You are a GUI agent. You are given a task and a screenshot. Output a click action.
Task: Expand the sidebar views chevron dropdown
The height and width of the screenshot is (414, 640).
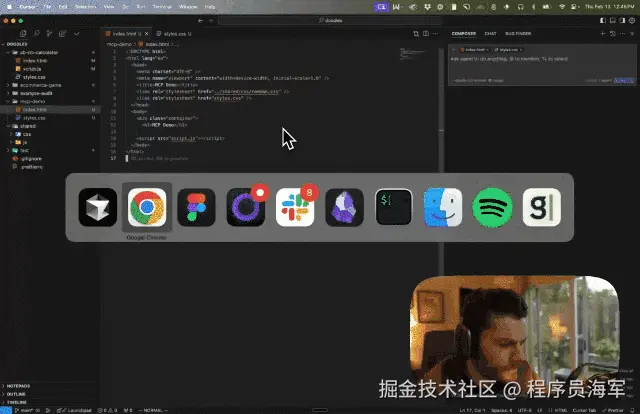click(76, 33)
